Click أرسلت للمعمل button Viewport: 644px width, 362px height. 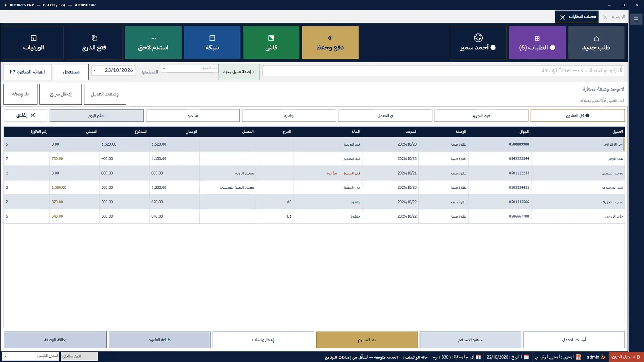tap(574, 340)
